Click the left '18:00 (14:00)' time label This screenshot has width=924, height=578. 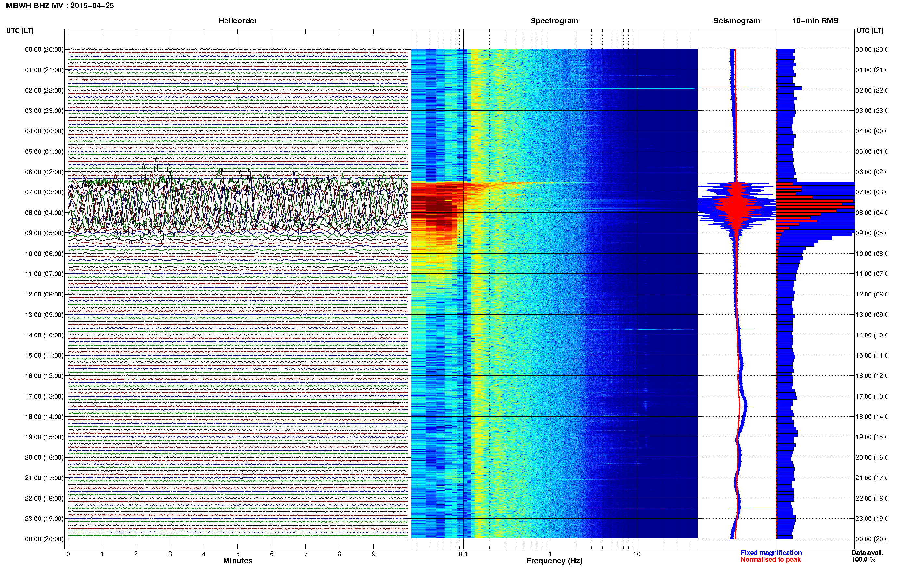click(44, 417)
